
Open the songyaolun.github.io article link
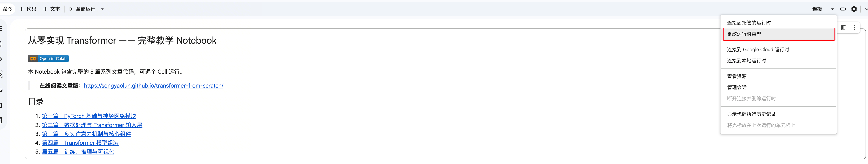click(x=153, y=86)
